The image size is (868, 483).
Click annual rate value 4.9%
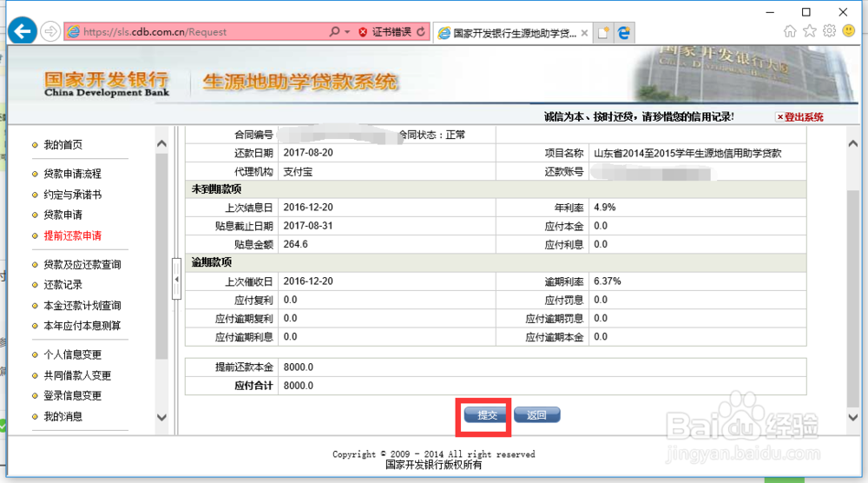[604, 207]
